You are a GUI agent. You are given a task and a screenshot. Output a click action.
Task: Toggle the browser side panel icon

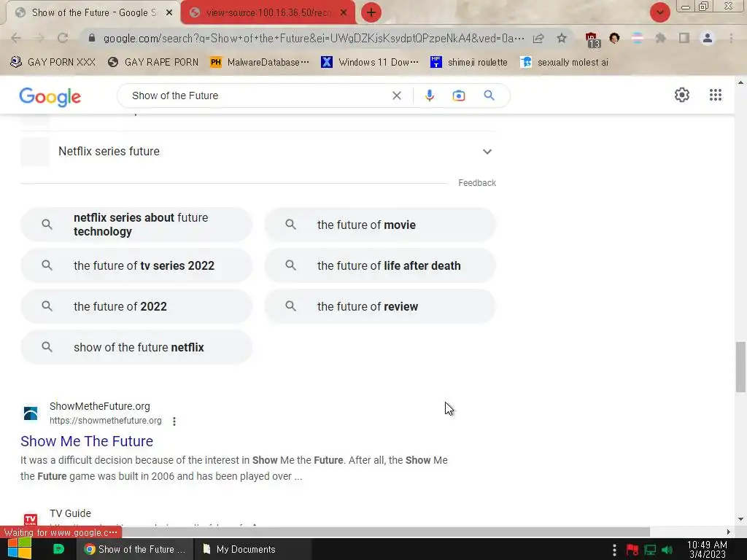tap(684, 38)
